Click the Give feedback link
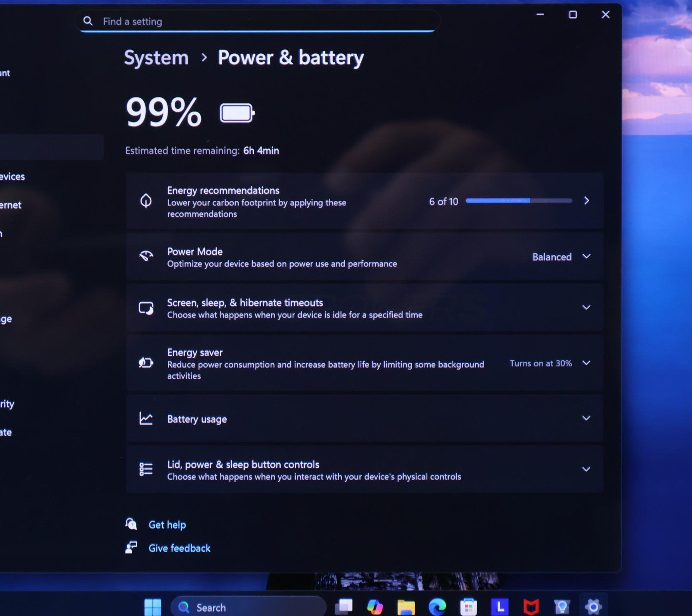This screenshot has width=692, height=616. (179, 548)
